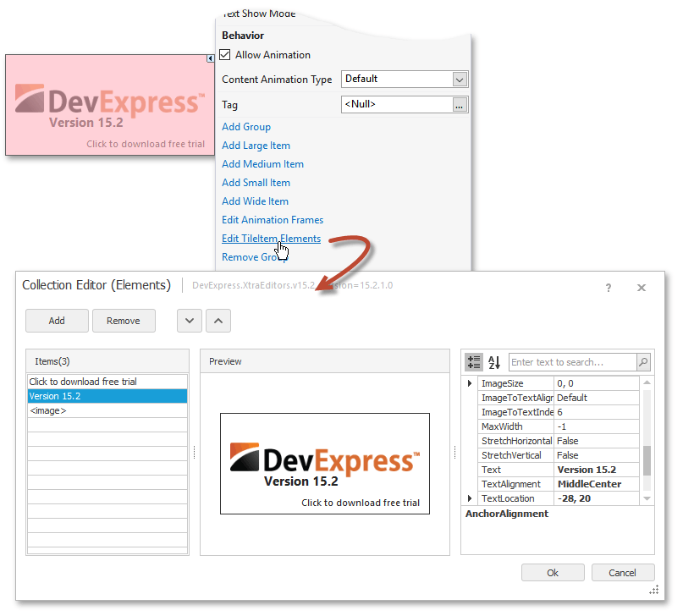Move selected element down

point(190,321)
